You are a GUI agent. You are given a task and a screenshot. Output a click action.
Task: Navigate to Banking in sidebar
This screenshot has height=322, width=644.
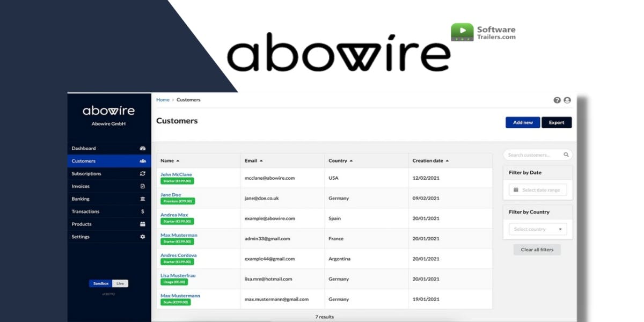click(109, 199)
